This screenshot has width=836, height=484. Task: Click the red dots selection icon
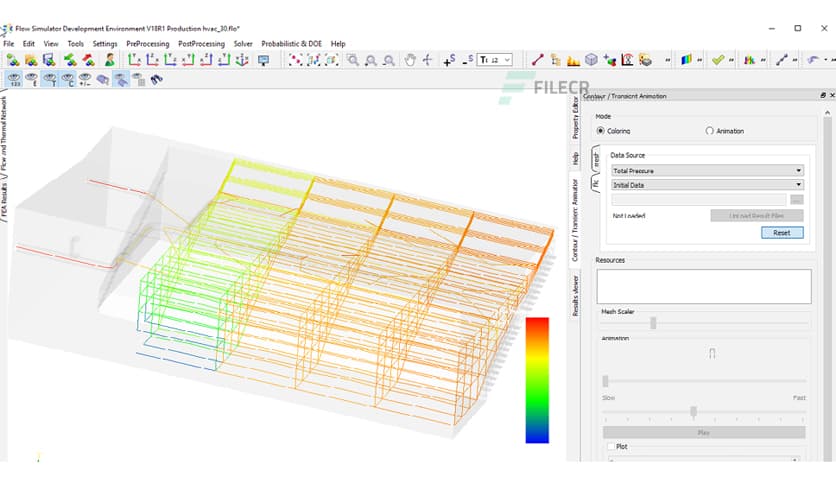(x=295, y=60)
